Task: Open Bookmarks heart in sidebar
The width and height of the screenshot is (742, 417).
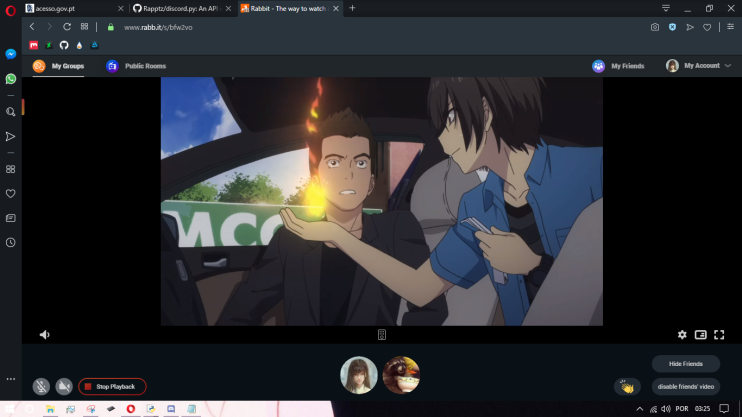Action: pyautogui.click(x=10, y=194)
